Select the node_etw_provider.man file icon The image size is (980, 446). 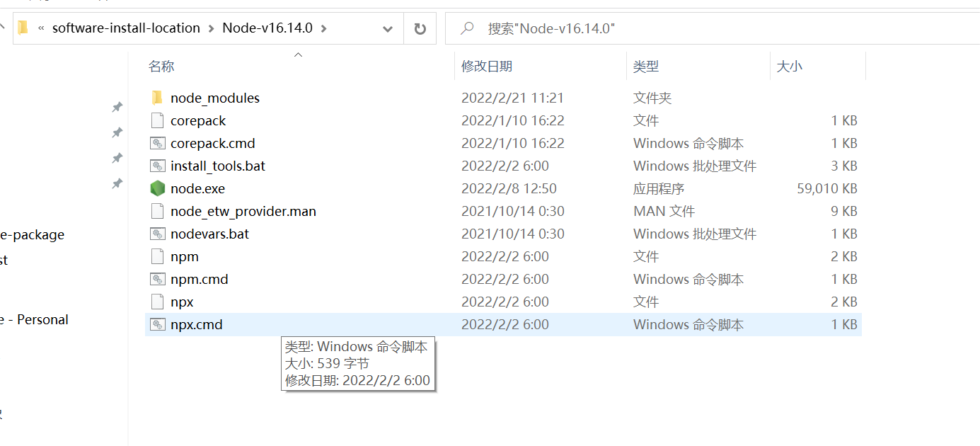tap(157, 211)
